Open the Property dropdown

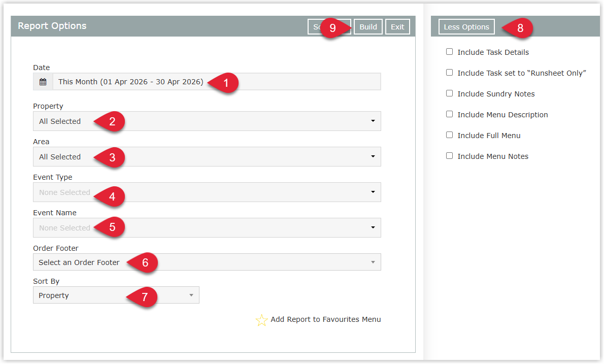pyautogui.click(x=207, y=121)
